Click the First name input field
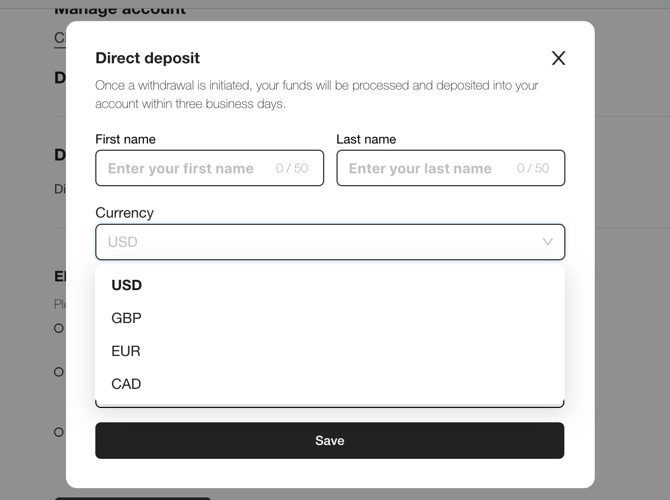 pos(185,168)
